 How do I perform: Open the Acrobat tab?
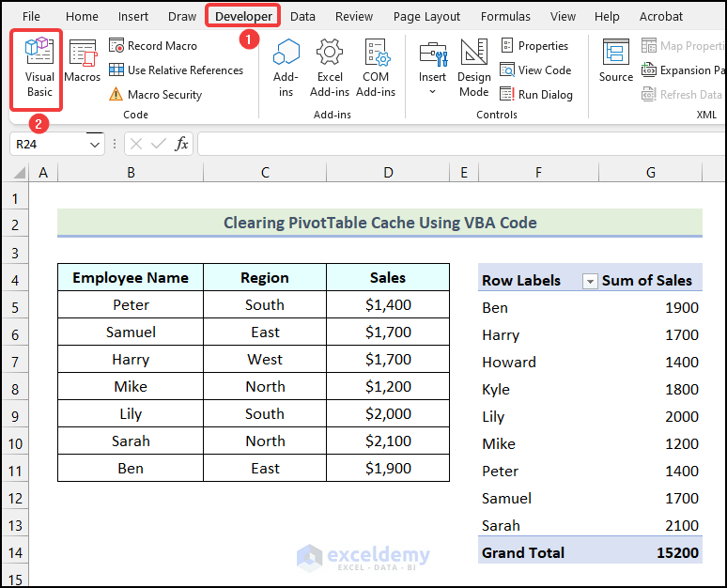click(x=660, y=17)
